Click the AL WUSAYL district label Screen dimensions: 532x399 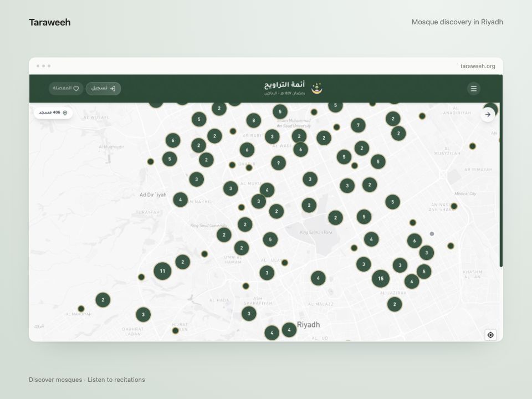coord(96,117)
